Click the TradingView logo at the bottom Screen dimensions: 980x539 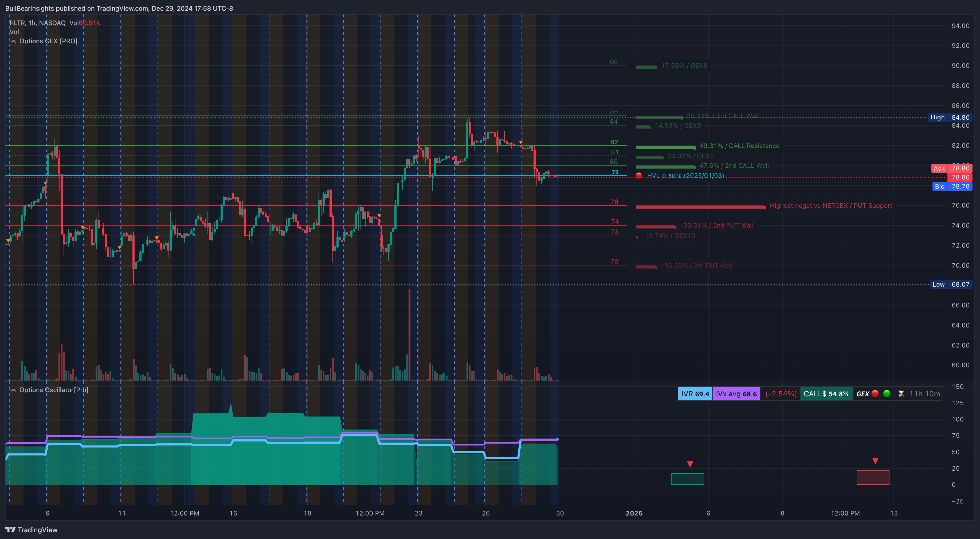click(31, 530)
